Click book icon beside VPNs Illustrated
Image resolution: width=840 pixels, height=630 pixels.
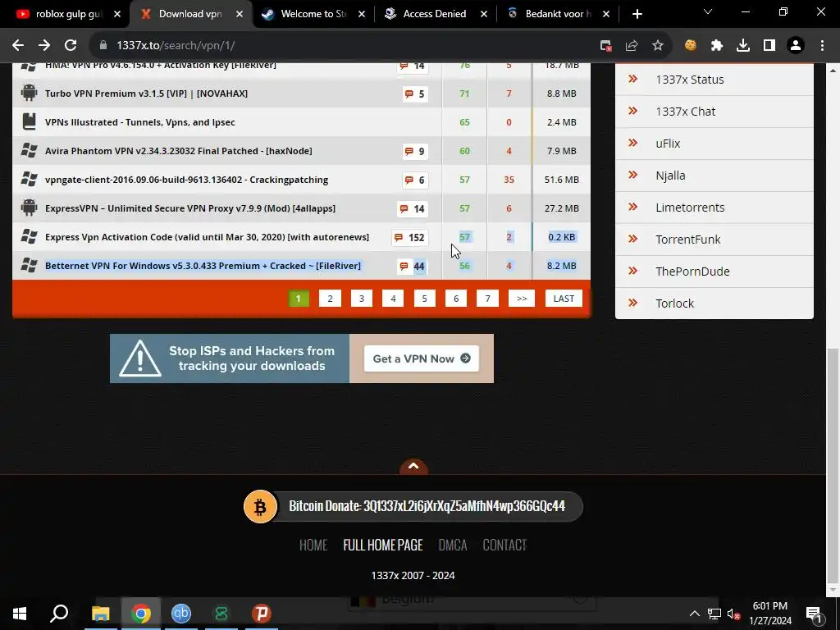(29, 121)
